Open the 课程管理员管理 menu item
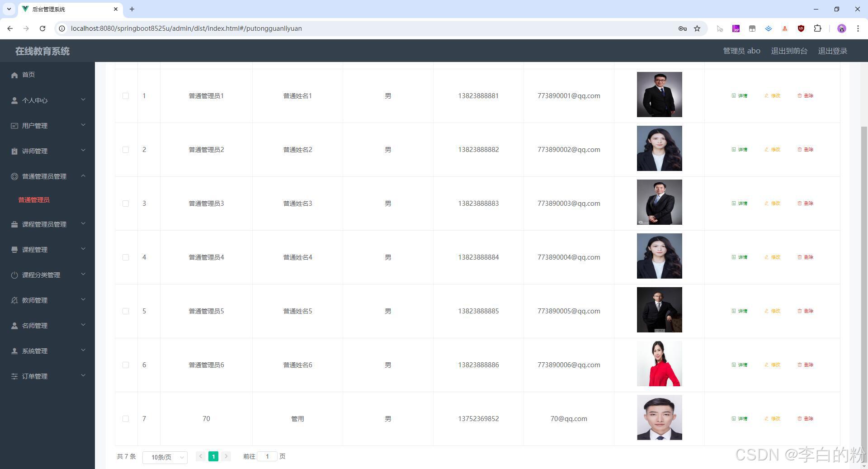The height and width of the screenshot is (469, 868). pos(47,224)
